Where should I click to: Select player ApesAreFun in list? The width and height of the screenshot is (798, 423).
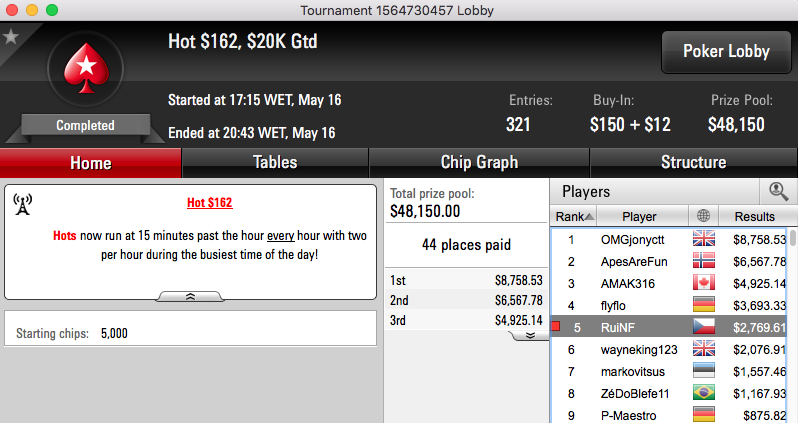coord(669,261)
